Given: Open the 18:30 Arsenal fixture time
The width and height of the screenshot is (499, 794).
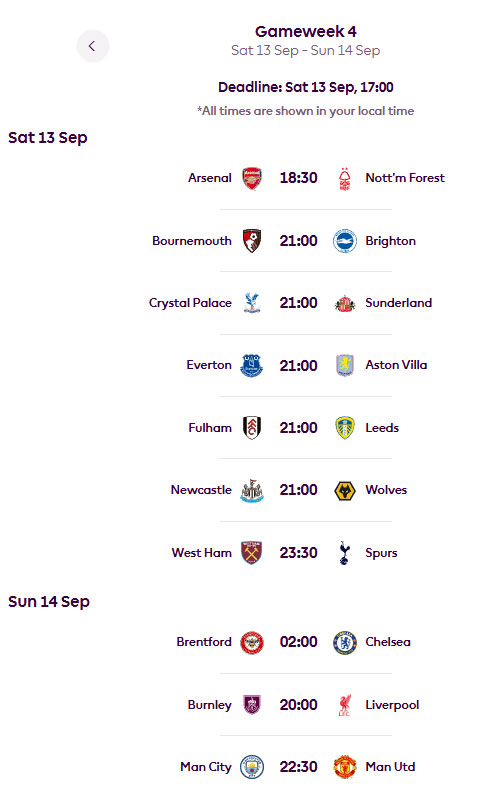Looking at the screenshot, I should pyautogui.click(x=298, y=178).
